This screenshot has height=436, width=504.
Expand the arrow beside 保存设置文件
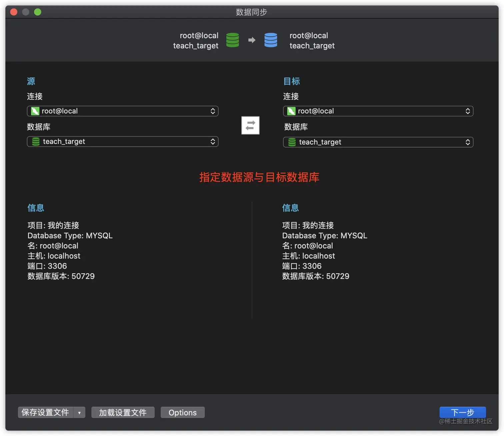[x=79, y=413]
